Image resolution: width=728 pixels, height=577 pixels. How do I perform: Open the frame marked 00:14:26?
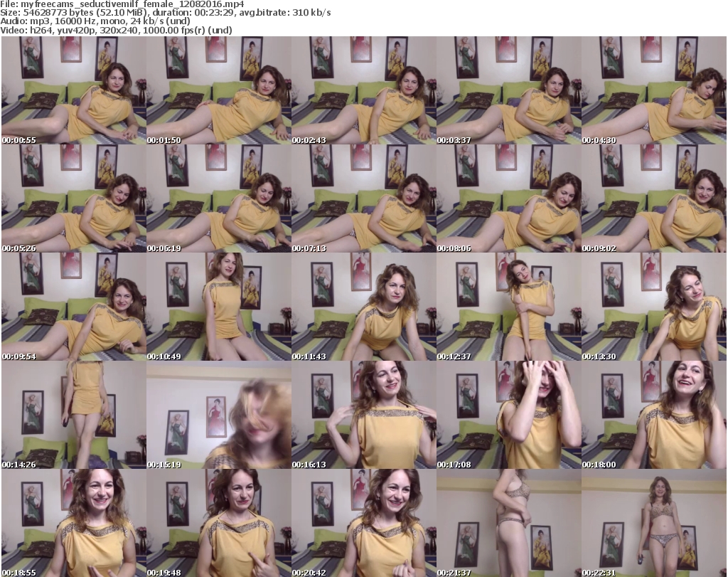pyautogui.click(x=74, y=415)
